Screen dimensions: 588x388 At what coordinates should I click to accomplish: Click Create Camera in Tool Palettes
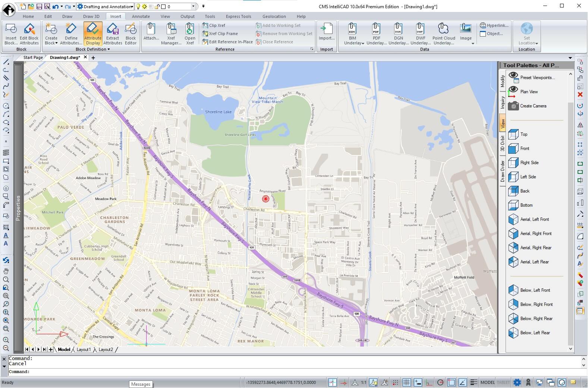[533, 106]
